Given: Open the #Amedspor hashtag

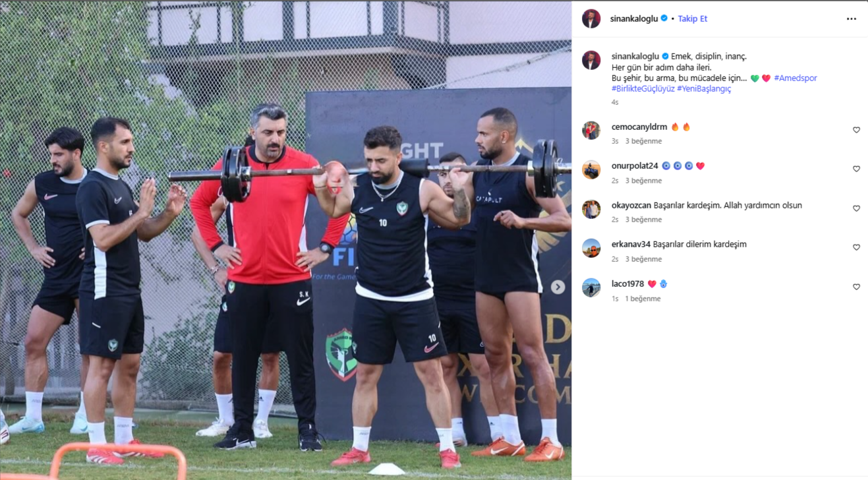Looking at the screenshot, I should tap(796, 78).
